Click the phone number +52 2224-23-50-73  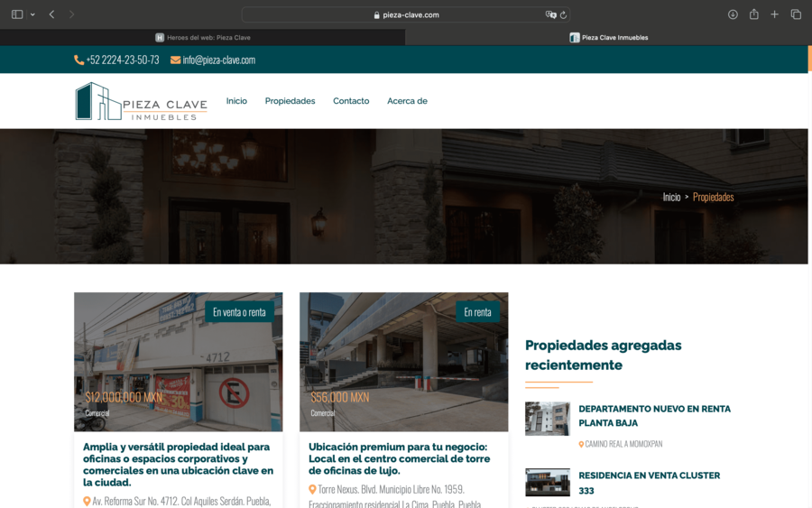[x=123, y=60]
